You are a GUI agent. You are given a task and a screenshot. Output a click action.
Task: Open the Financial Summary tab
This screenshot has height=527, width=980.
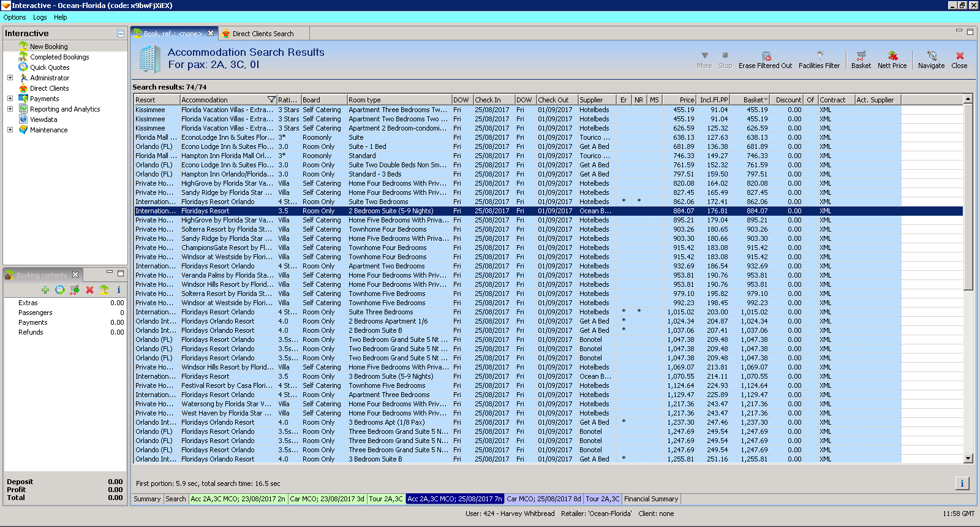(x=651, y=499)
